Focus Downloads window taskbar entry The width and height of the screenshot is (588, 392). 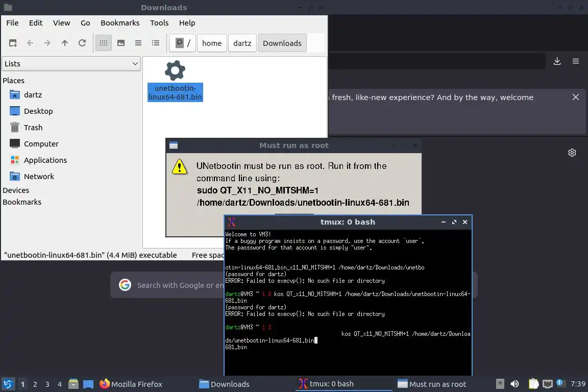click(224, 384)
